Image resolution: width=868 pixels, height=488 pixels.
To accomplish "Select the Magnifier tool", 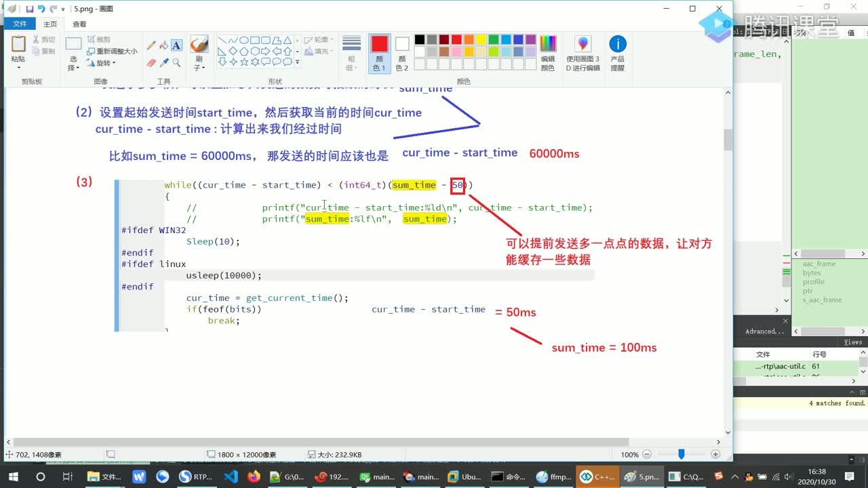I will [176, 62].
